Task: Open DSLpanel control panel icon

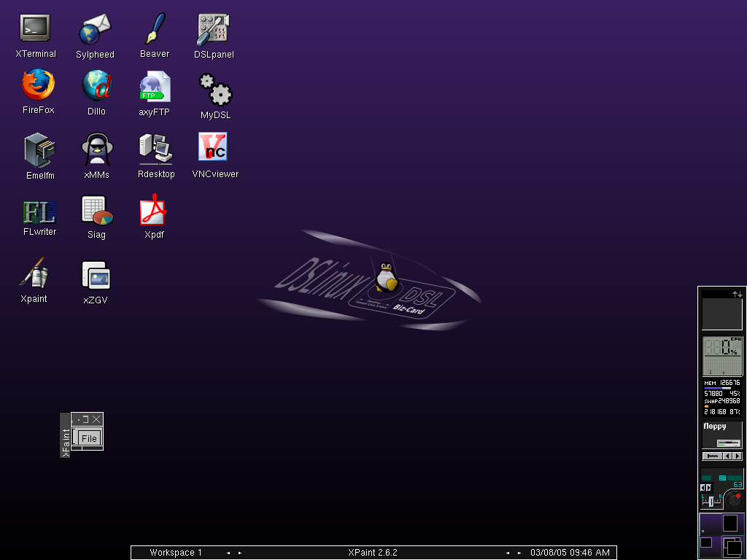Action: (214, 29)
